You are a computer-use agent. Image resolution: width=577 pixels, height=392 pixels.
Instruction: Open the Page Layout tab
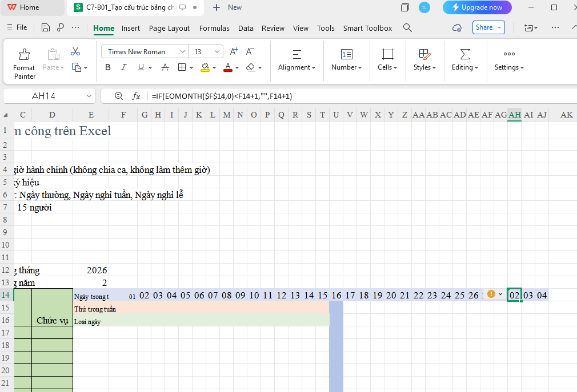[169, 28]
